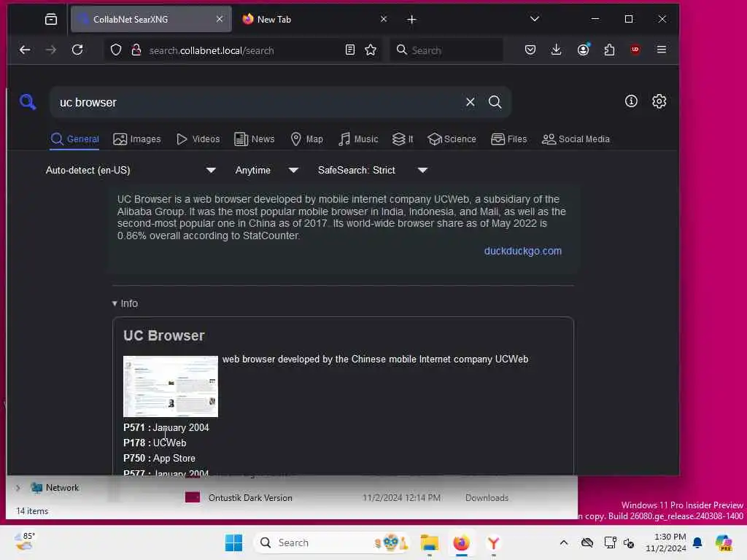Close the New Tab tab
This screenshot has height=560, width=747.
[384, 19]
